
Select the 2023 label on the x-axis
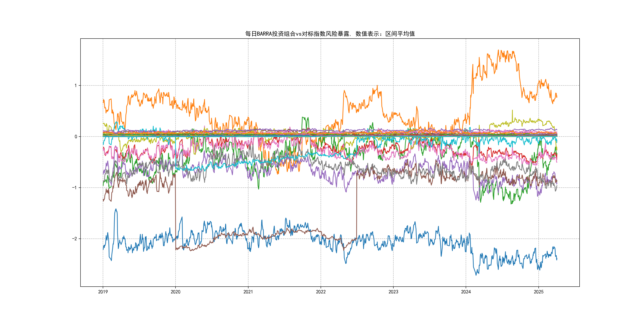[x=393, y=292]
